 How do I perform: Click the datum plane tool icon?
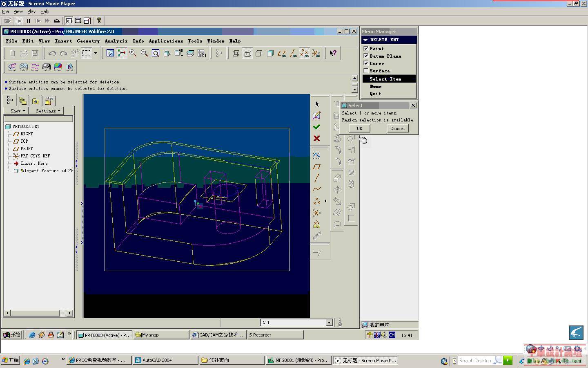tap(316, 167)
